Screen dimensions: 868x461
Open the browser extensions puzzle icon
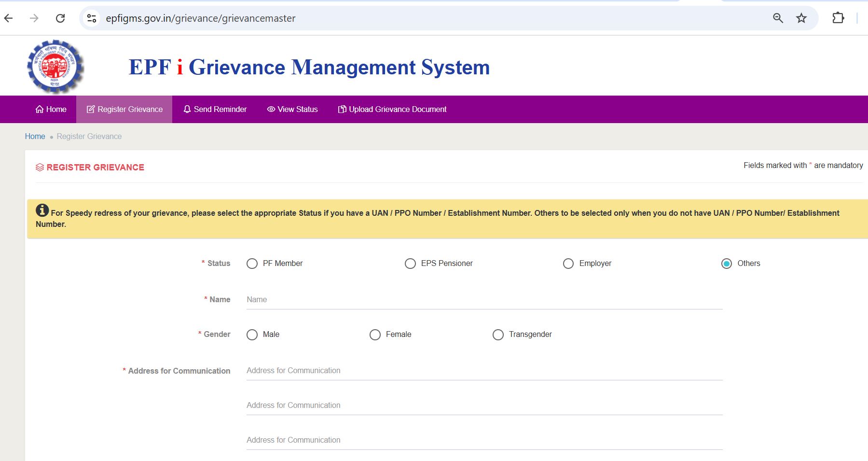pyautogui.click(x=838, y=18)
